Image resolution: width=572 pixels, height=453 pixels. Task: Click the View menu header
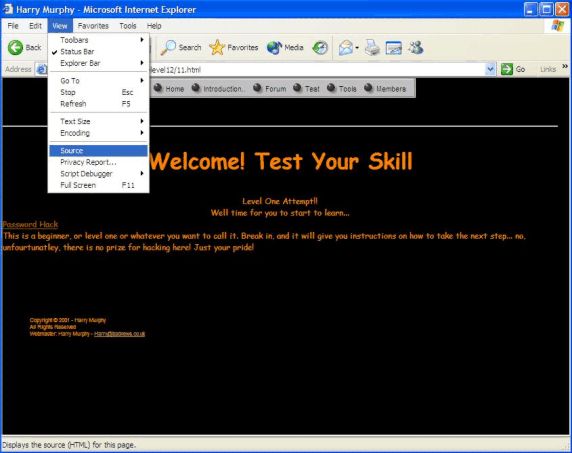tap(60, 26)
